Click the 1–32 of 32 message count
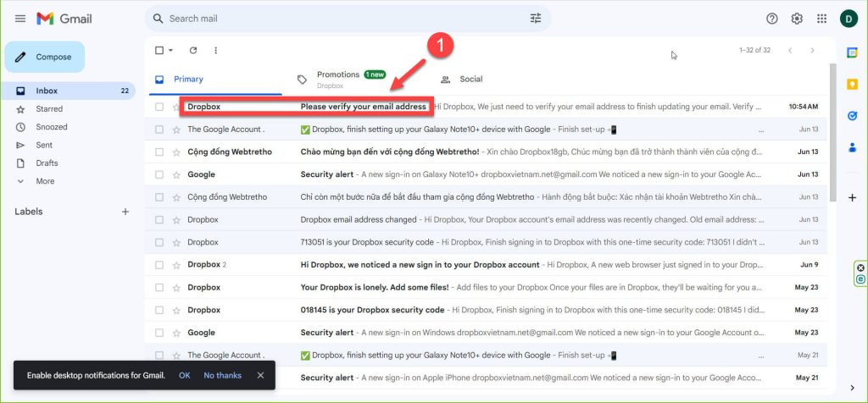Screen dimensions: 868x403 click(x=754, y=50)
